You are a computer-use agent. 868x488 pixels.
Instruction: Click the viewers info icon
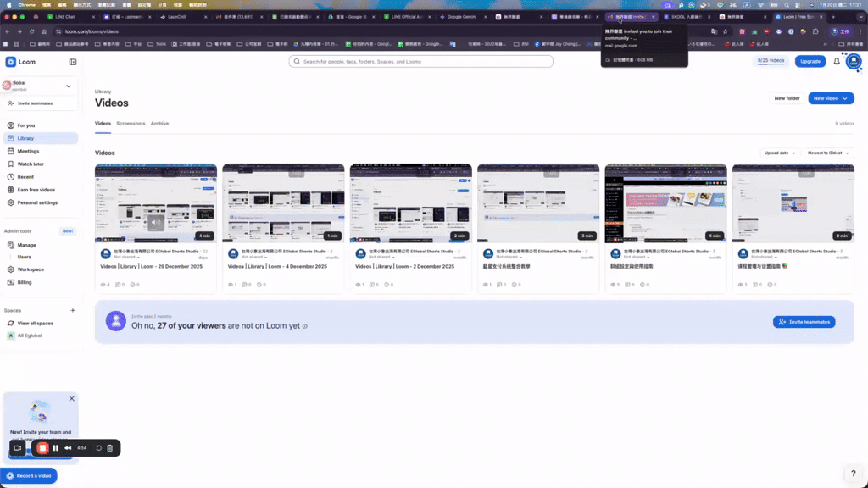click(x=305, y=326)
